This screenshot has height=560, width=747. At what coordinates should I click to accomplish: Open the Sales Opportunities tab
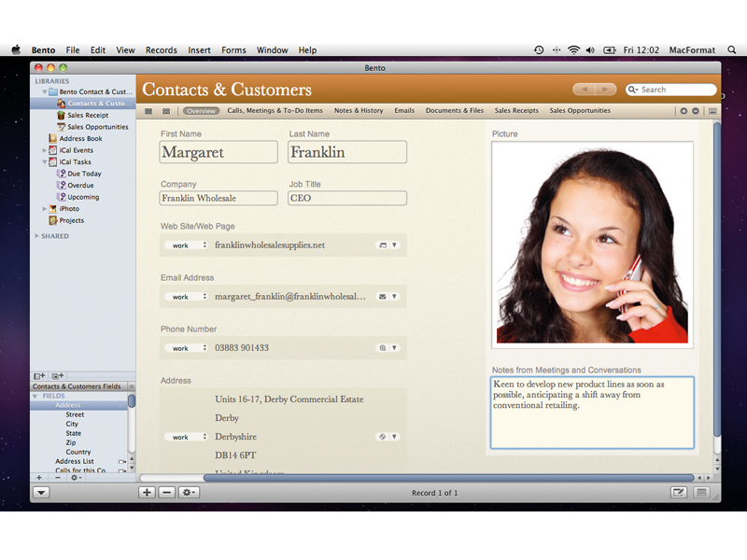(580, 110)
